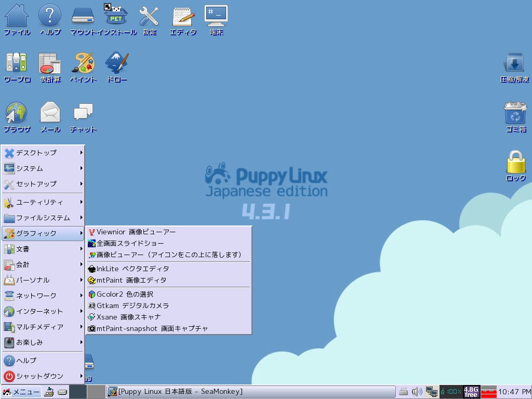Click the ロック padlock desktop icon
This screenshot has width=532, height=399.
(x=516, y=166)
